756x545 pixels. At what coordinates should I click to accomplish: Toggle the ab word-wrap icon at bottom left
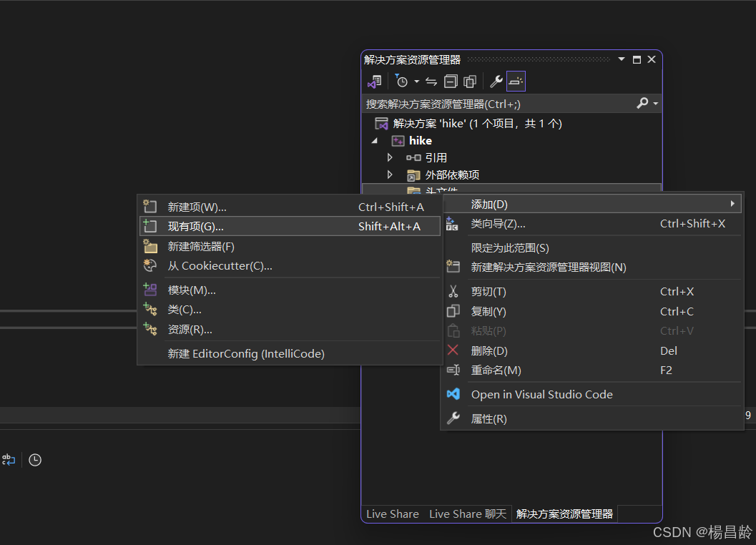(9, 460)
